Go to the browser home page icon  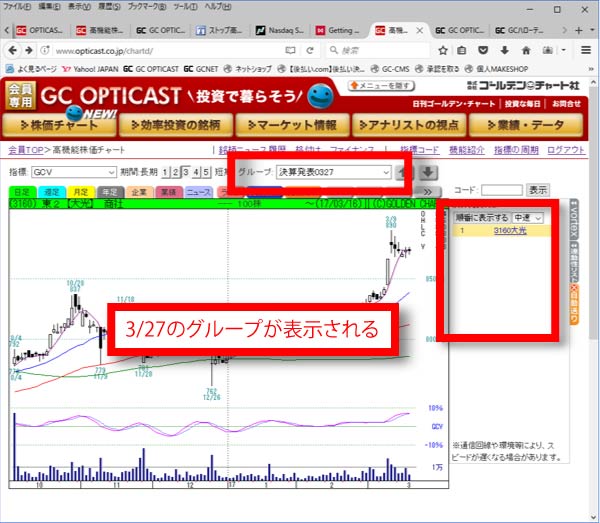pos(526,50)
